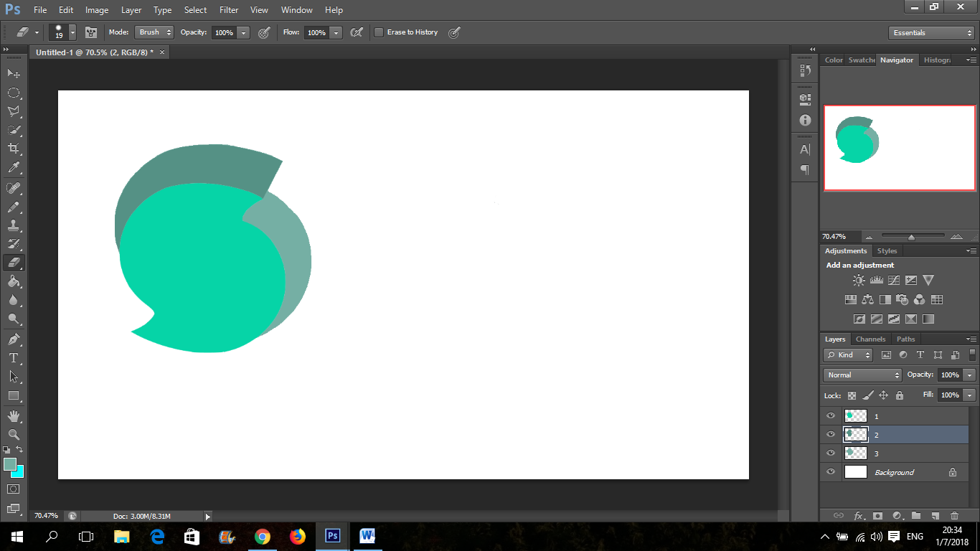Select the Brush tool in toolbox
The width and height of the screenshot is (980, 551).
coord(14,207)
